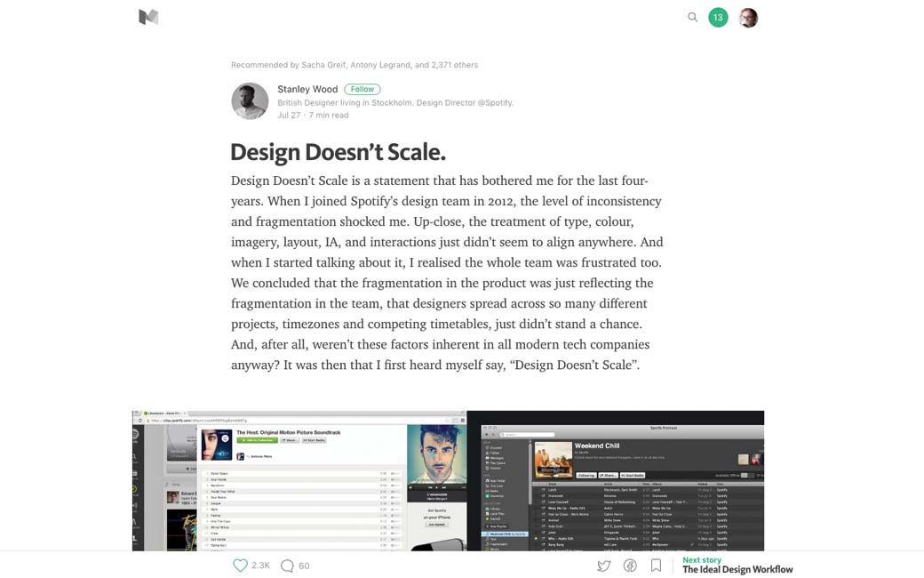
Task: Follow author Stanley Wood
Action: 362,89
